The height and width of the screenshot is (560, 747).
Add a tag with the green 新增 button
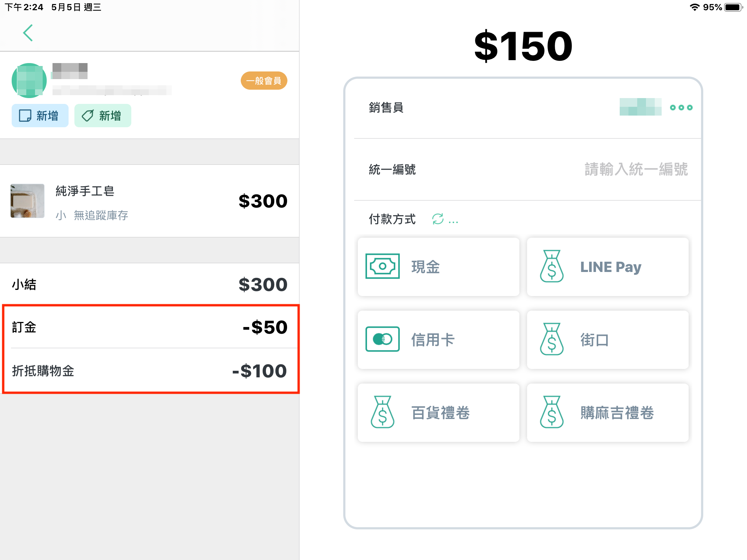[103, 116]
